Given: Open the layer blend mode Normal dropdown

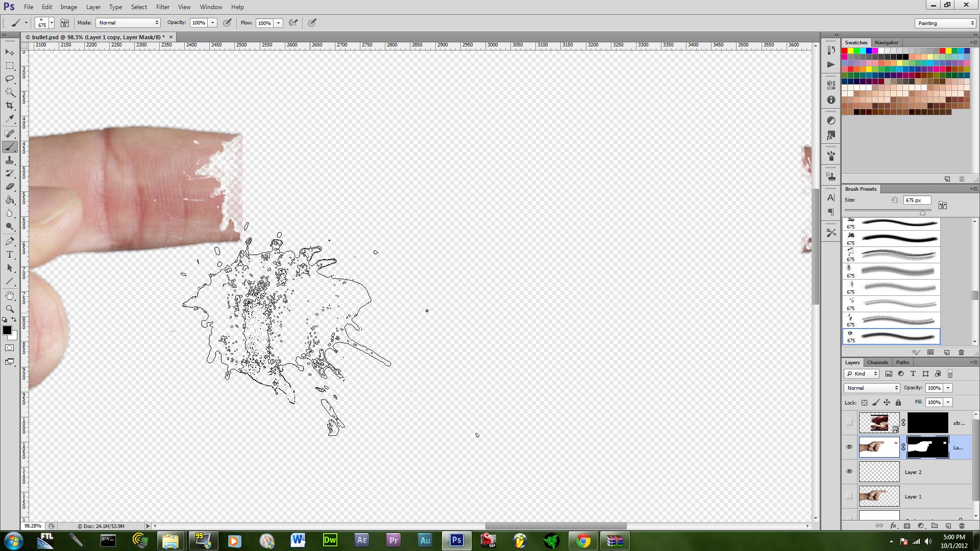Looking at the screenshot, I should pos(872,388).
